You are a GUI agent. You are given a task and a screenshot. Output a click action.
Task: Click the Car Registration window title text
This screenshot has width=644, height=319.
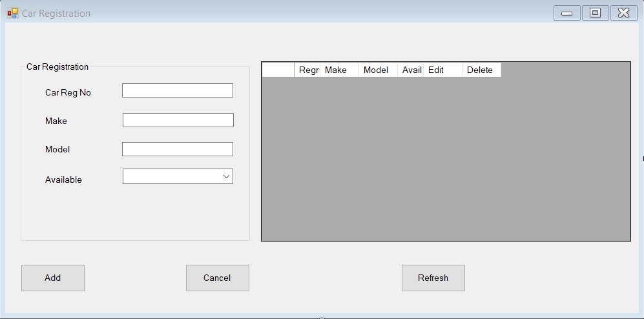click(56, 13)
